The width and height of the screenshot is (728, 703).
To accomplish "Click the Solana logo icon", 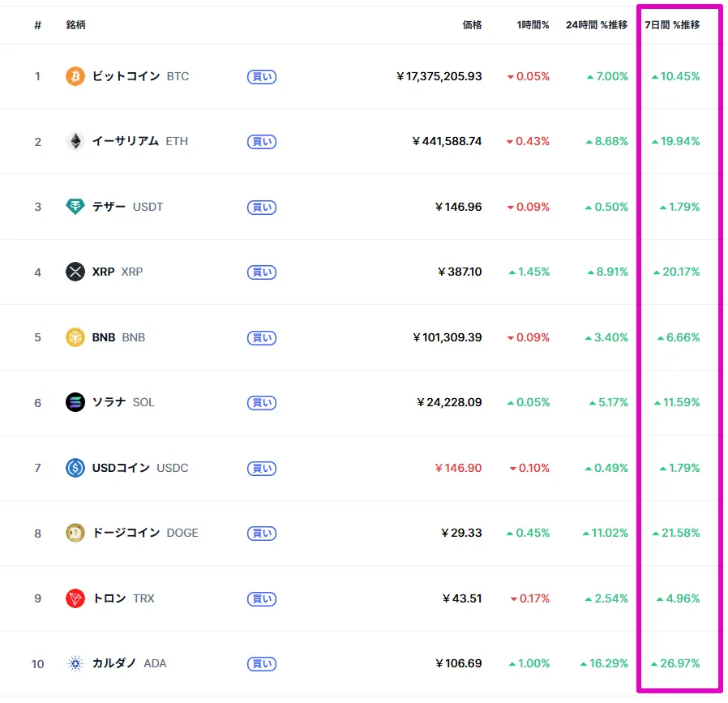I will point(75,402).
